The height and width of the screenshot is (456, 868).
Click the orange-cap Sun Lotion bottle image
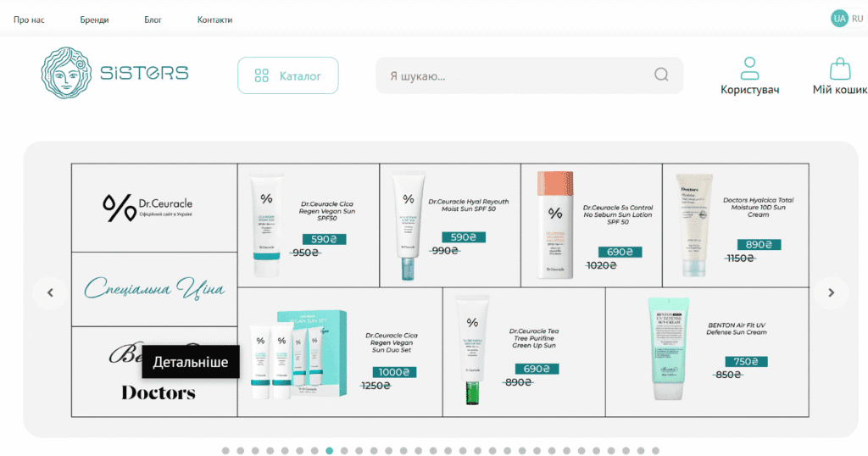pyautogui.click(x=555, y=225)
